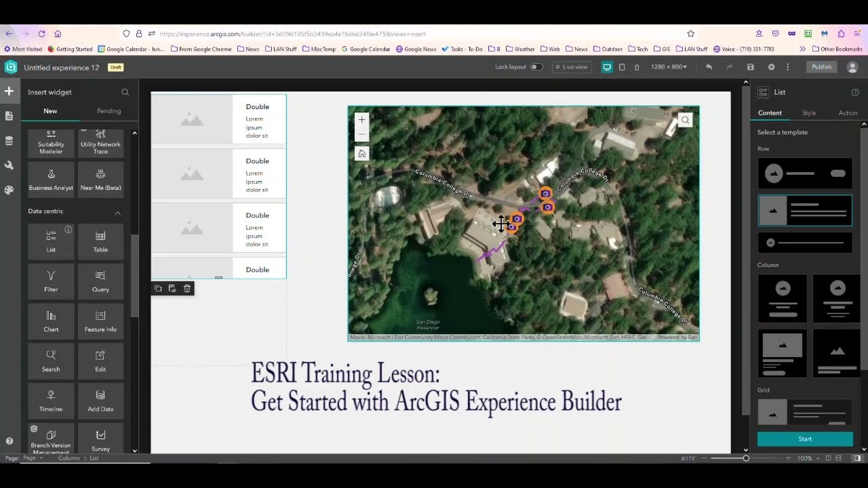The height and width of the screenshot is (488, 868).
Task: Expand the bookmarks overflow chevron
Action: tap(803, 49)
